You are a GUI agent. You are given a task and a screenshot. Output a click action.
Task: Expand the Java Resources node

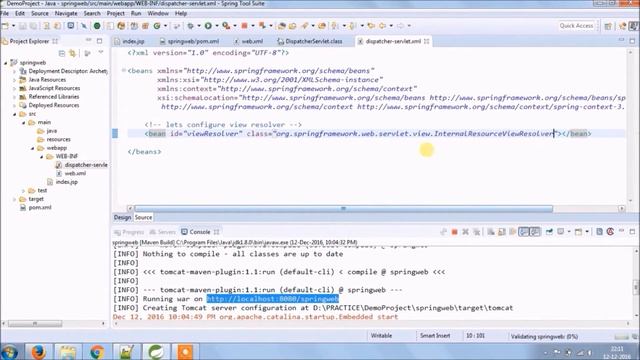(15, 80)
